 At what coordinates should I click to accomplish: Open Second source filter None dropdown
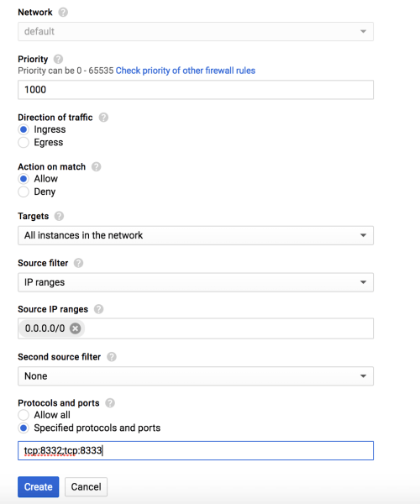click(x=196, y=376)
